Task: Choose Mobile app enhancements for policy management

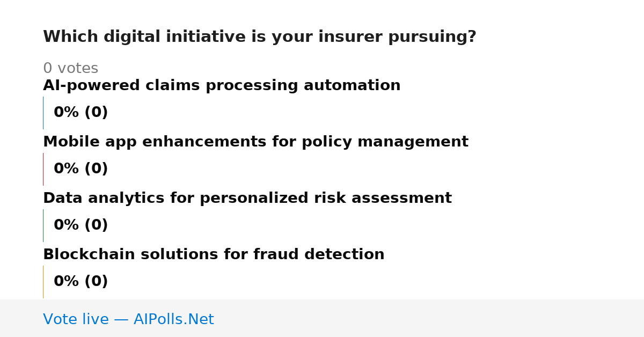Action: 255,142
